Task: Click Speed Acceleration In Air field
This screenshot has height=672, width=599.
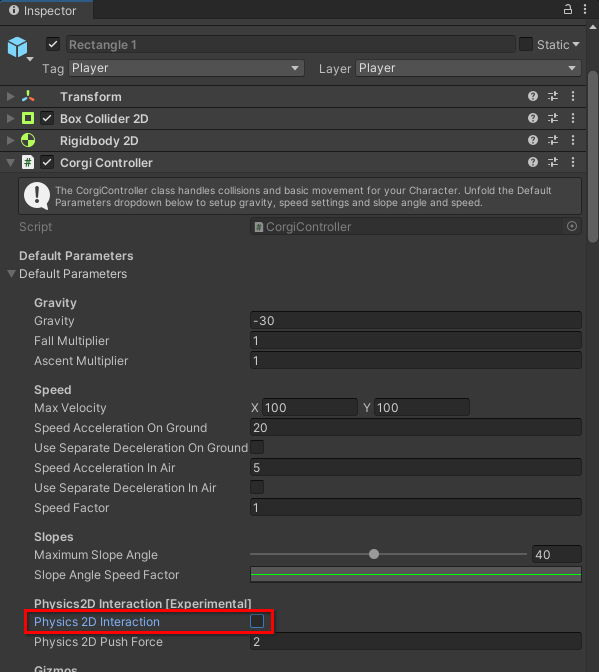Action: pyautogui.click(x=416, y=467)
